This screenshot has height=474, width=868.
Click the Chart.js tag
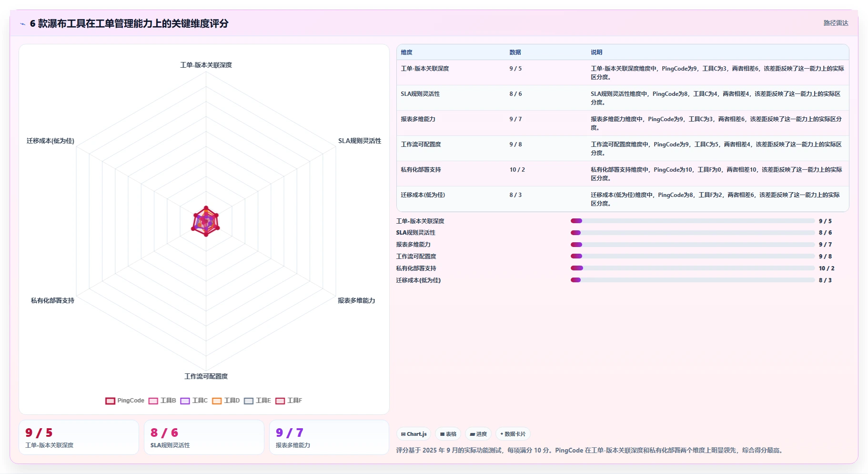point(414,434)
